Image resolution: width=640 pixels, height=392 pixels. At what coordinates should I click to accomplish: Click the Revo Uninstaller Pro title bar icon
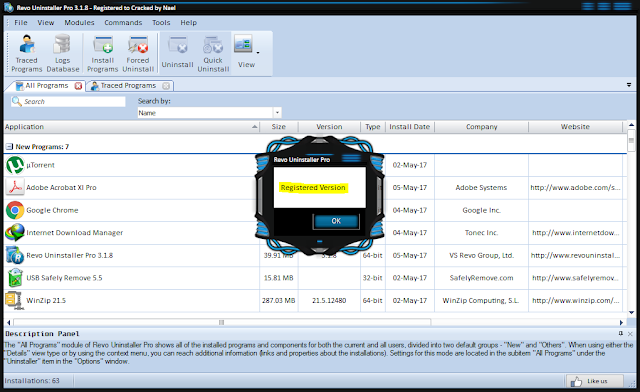[x=9, y=7]
